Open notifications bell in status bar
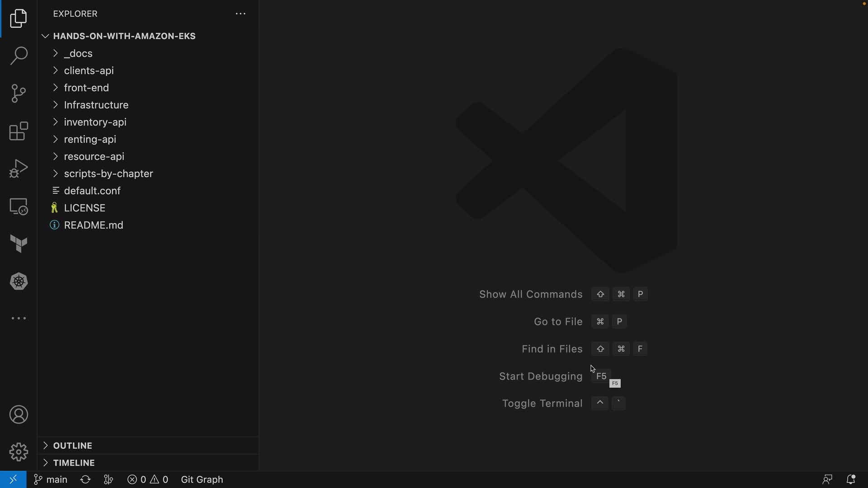The image size is (868, 488). [x=850, y=479]
